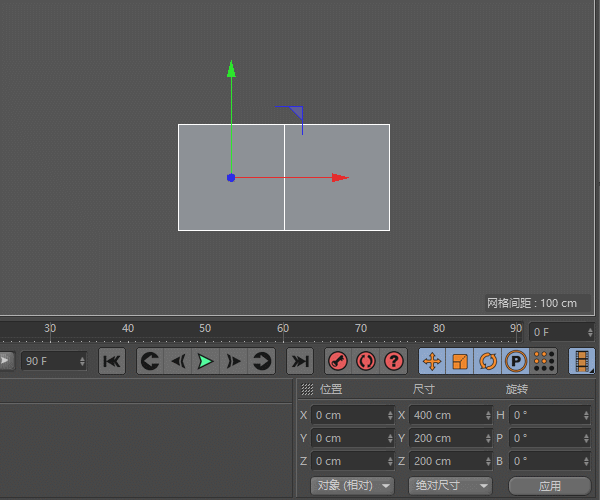Toggle scale keyframe recording icon
The height and width of the screenshot is (500, 600).
click(460, 361)
